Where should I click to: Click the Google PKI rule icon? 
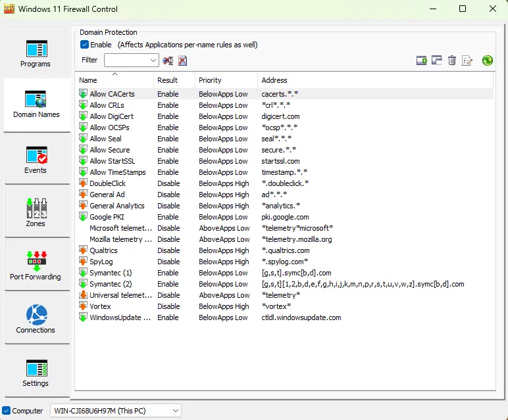point(83,217)
